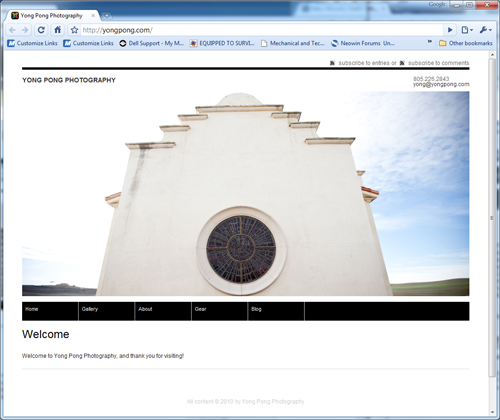Click the YONG PONG PHOTOGRAPHY site title
This screenshot has height=420, width=500.
69,80
